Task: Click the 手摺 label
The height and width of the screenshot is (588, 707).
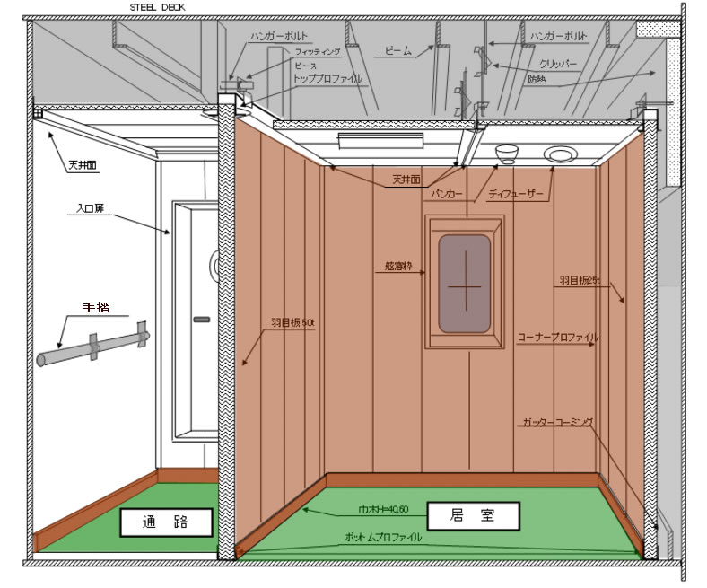Action: point(97,308)
